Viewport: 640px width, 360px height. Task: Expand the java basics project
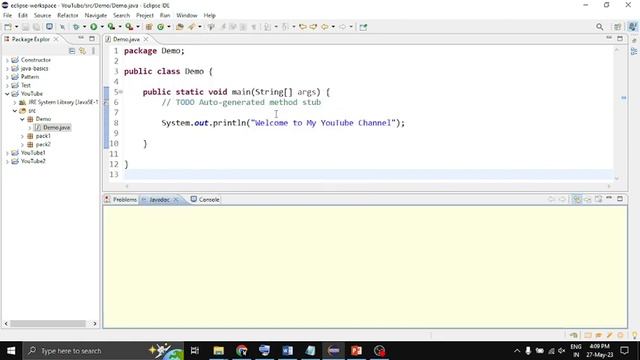7,69
